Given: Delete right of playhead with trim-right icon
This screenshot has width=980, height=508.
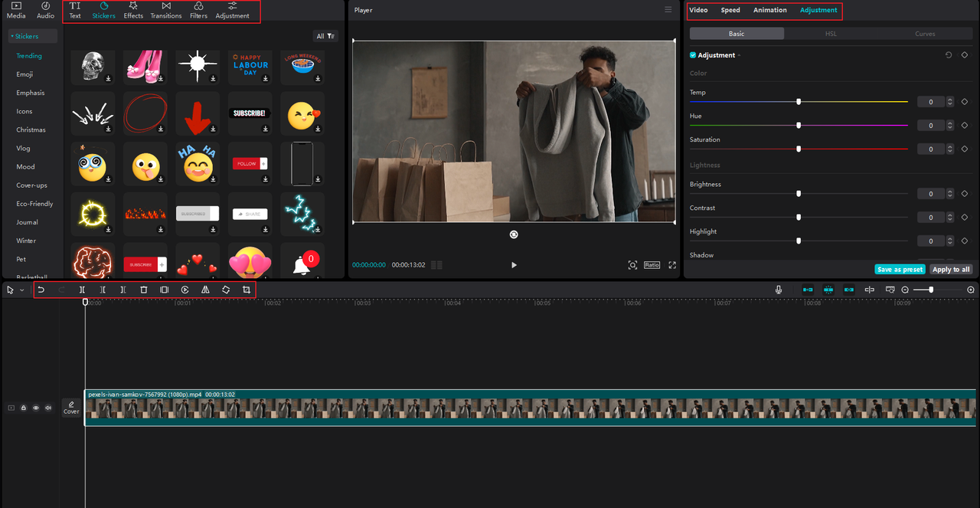Looking at the screenshot, I should click(x=123, y=290).
